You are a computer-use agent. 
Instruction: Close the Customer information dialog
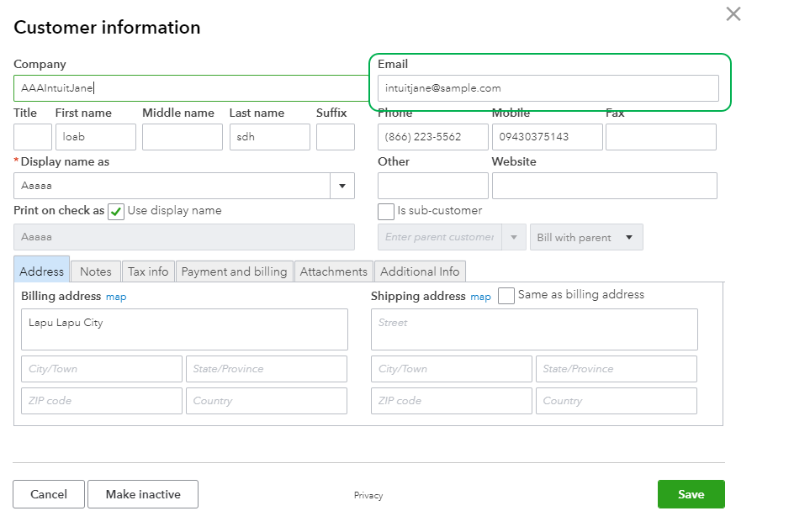[733, 13]
